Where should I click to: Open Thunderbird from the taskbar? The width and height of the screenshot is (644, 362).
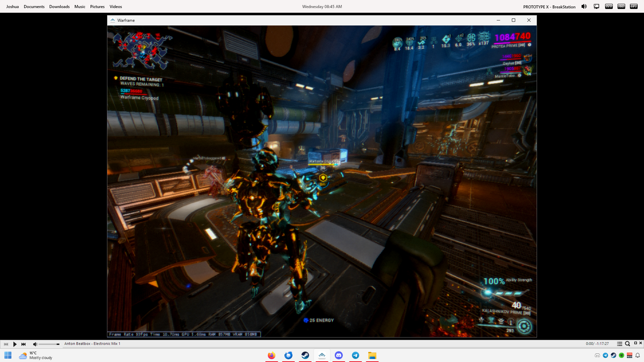[x=288, y=355]
